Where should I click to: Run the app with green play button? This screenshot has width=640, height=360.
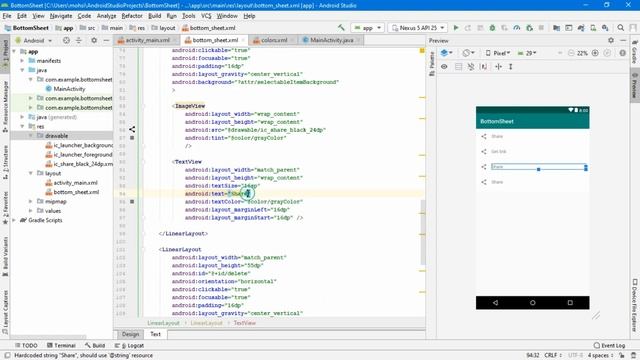pyautogui.click(x=456, y=28)
